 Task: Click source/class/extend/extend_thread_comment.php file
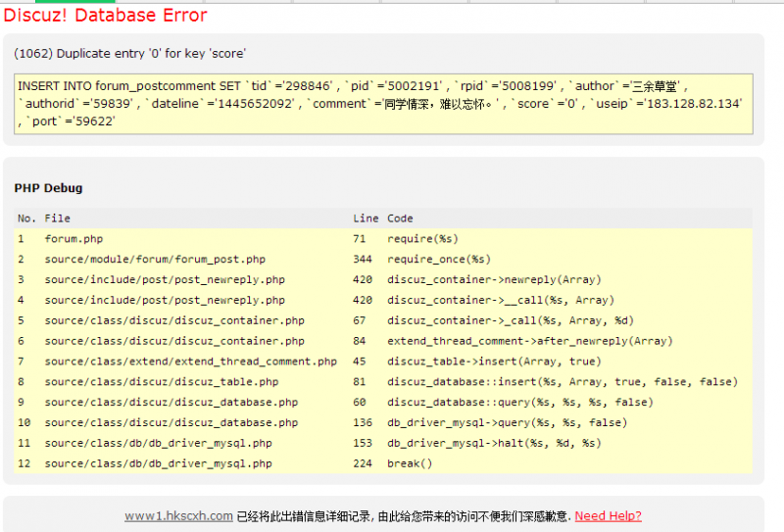190,362
